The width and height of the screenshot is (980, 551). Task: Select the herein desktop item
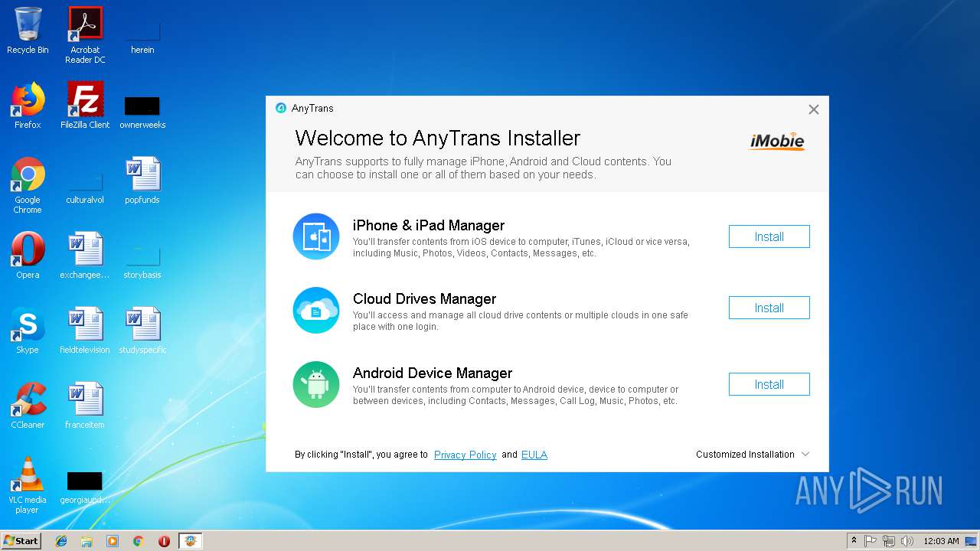point(142,36)
